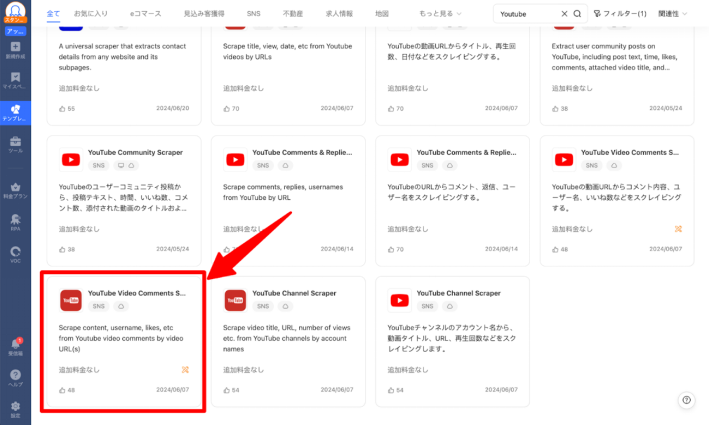
Task: Click the date 2024/06/20
Action: click(x=173, y=108)
